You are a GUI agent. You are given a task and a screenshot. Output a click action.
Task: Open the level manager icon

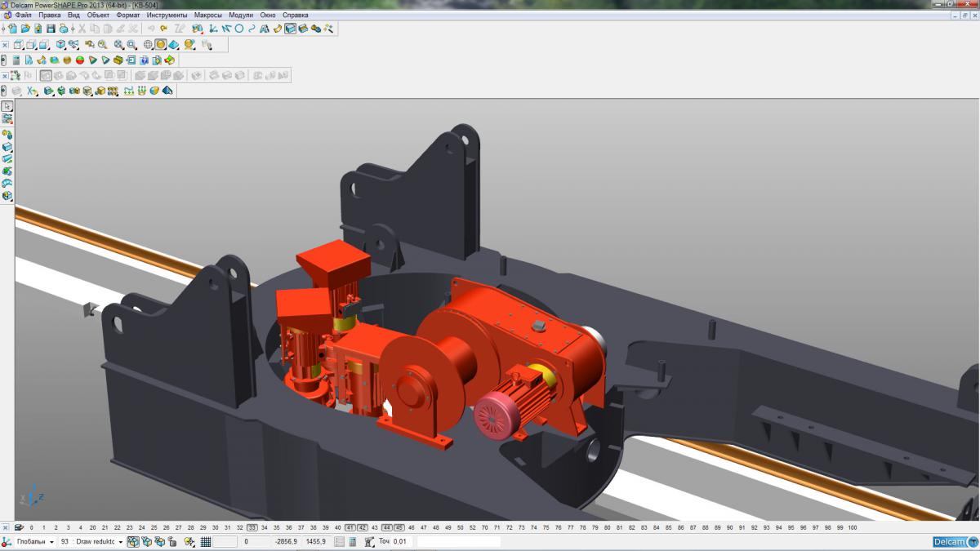18,527
